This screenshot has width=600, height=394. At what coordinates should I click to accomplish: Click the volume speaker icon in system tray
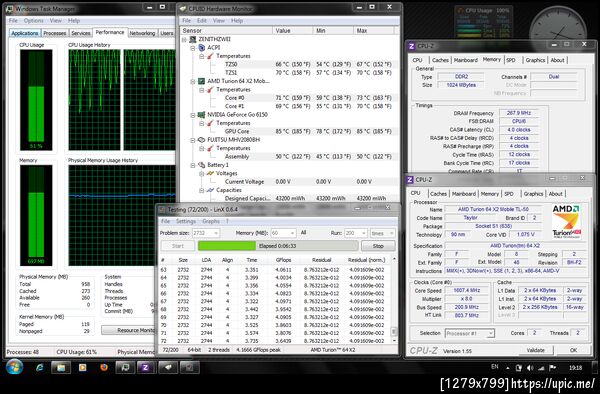[530, 368]
